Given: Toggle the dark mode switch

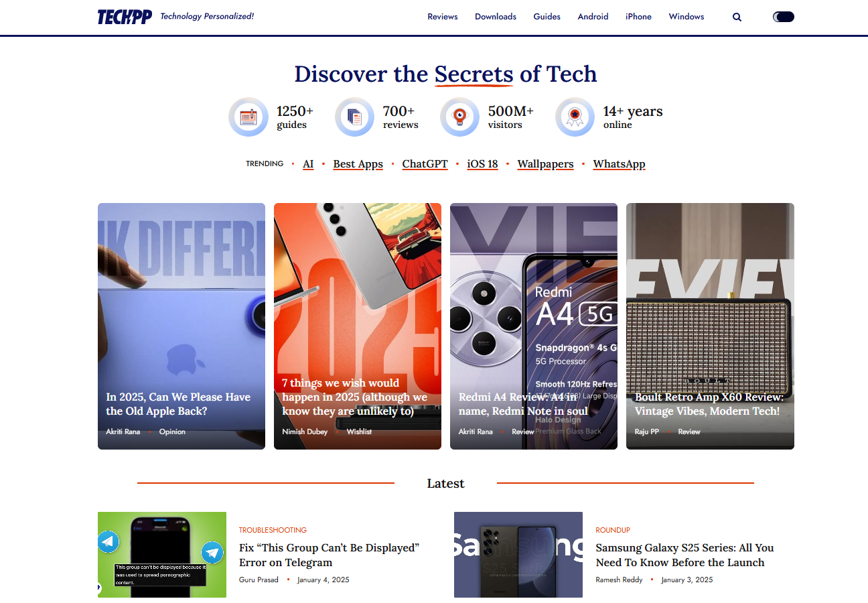Looking at the screenshot, I should point(784,17).
